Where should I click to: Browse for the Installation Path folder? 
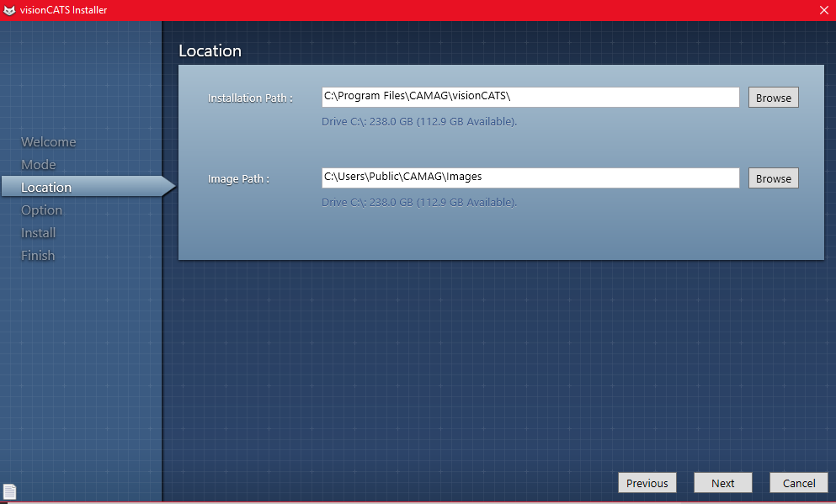pyautogui.click(x=773, y=98)
